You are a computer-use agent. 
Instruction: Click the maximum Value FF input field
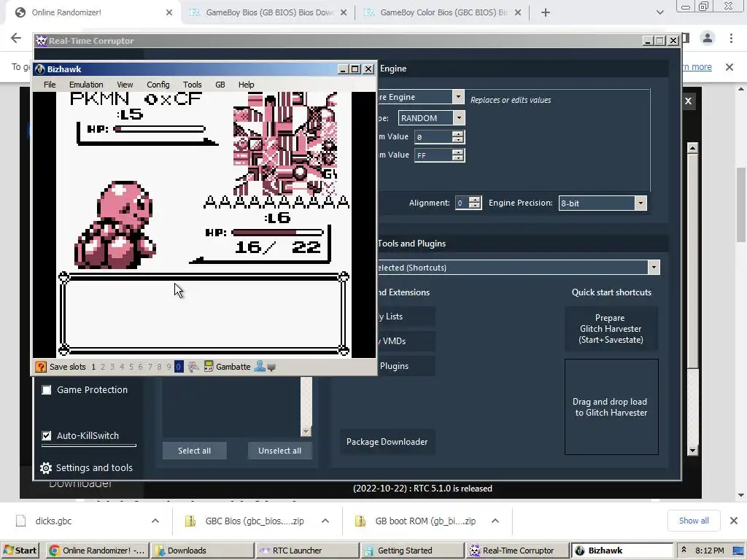433,155
